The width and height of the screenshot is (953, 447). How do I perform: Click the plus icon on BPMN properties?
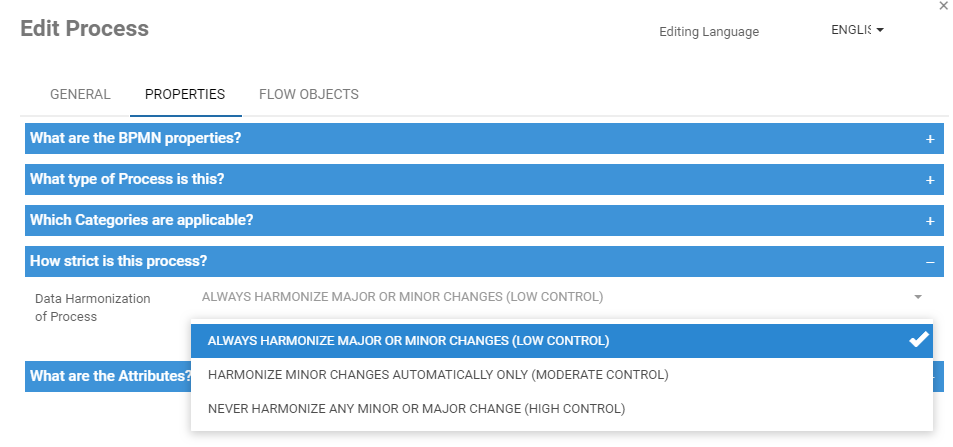point(930,139)
